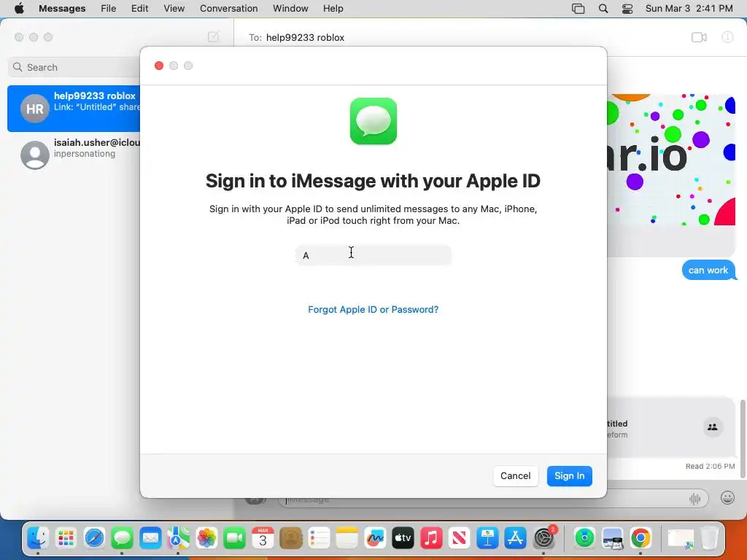This screenshot has height=560, width=747.
Task: Open Notes from the Dock
Action: (347, 538)
